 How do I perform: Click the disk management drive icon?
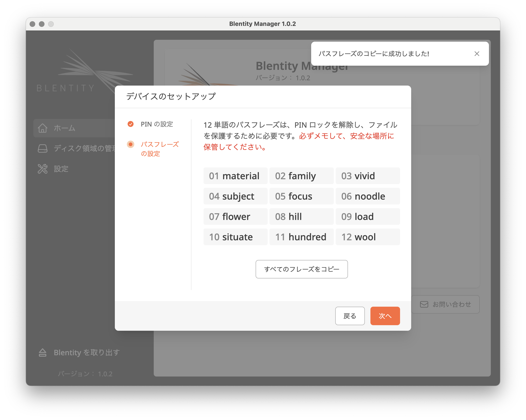[42, 148]
